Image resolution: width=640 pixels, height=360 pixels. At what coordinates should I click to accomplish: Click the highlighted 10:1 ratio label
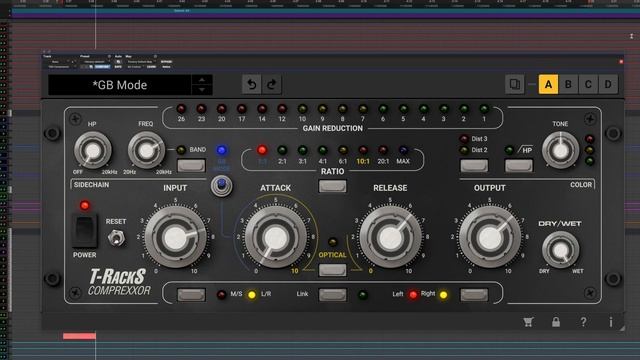pyautogui.click(x=363, y=161)
